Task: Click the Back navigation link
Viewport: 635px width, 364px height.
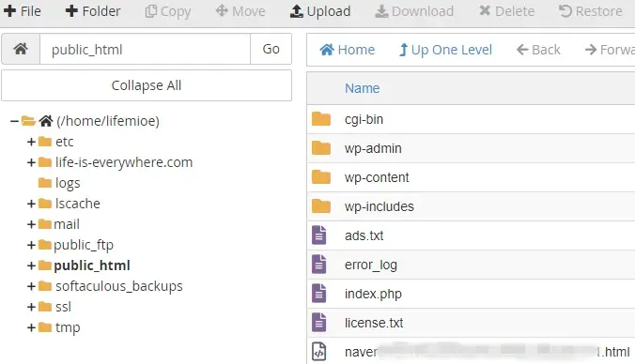Action: pyautogui.click(x=538, y=50)
